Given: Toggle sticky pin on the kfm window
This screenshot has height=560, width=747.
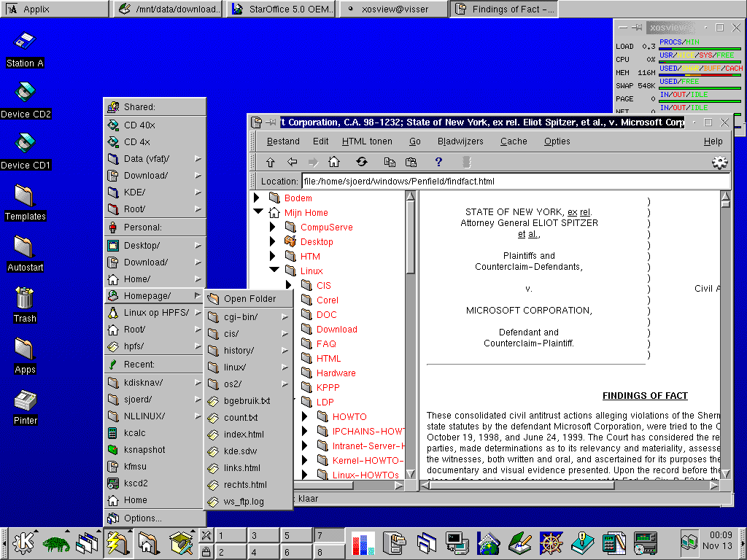Looking at the screenshot, I should (x=271, y=122).
